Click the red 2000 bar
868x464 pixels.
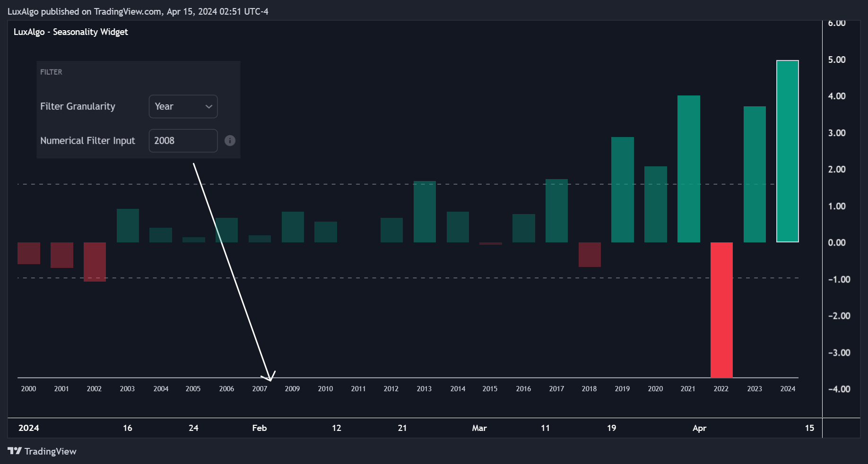29,253
